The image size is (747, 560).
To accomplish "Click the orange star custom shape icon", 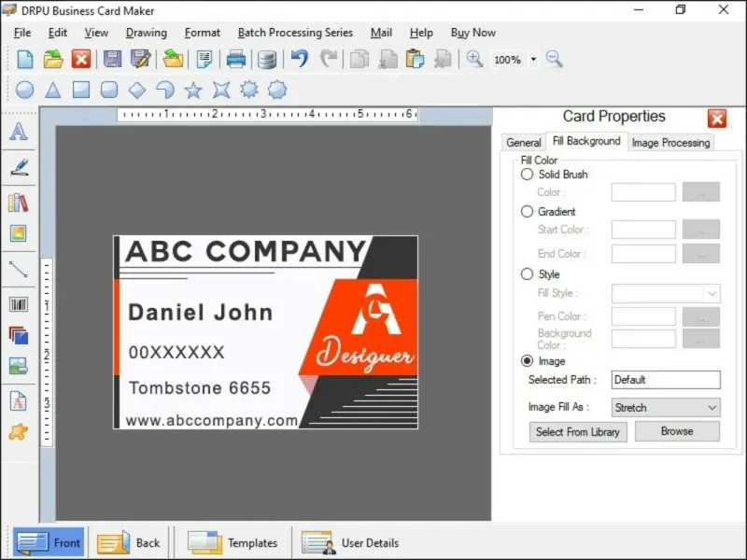I will click(x=19, y=431).
